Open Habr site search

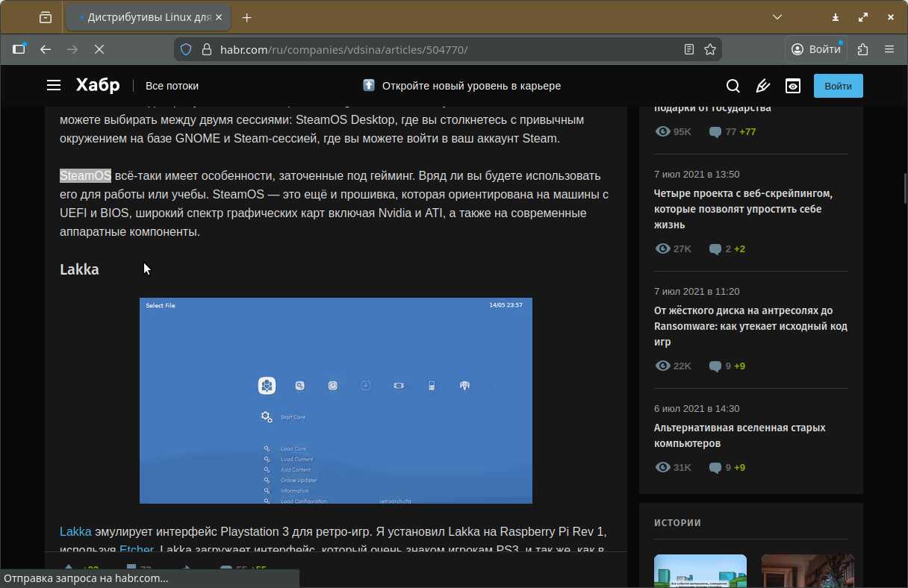tap(733, 86)
